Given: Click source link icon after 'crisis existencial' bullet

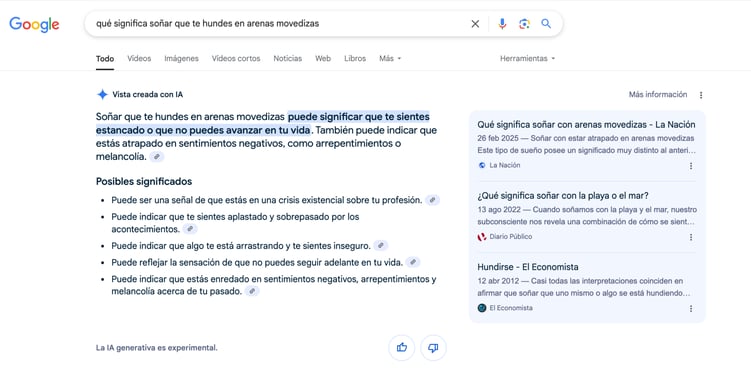Looking at the screenshot, I should 432,200.
